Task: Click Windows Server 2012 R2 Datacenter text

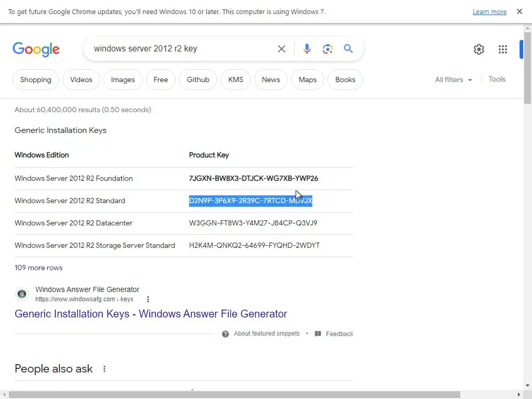Action: [x=73, y=223]
